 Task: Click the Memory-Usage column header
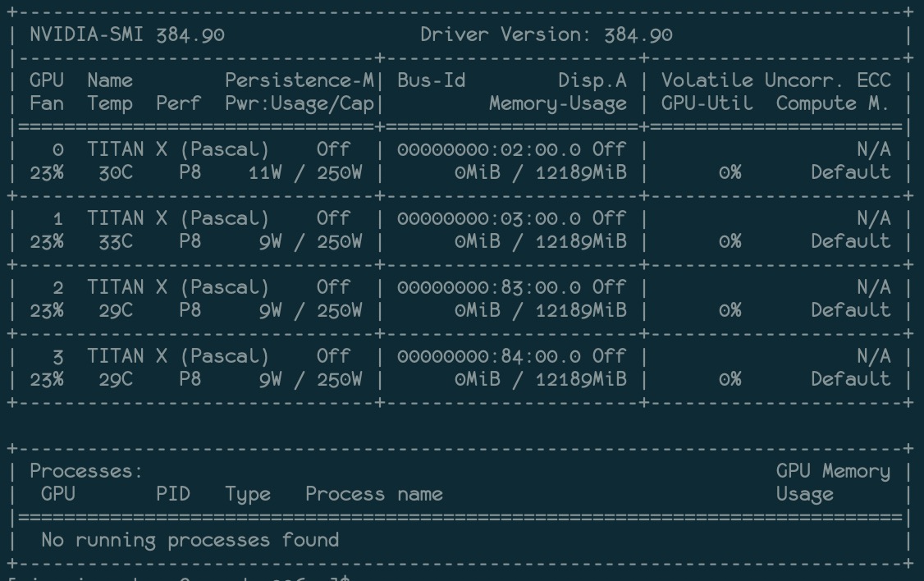click(558, 103)
